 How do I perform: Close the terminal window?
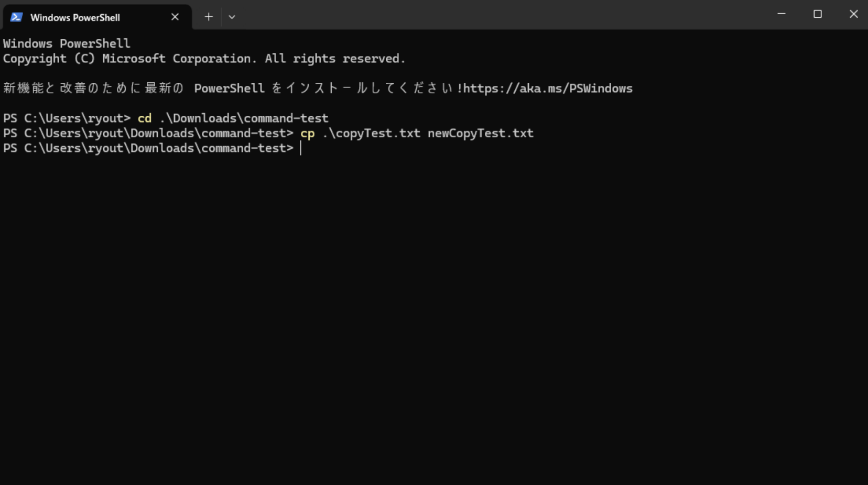[x=853, y=14]
